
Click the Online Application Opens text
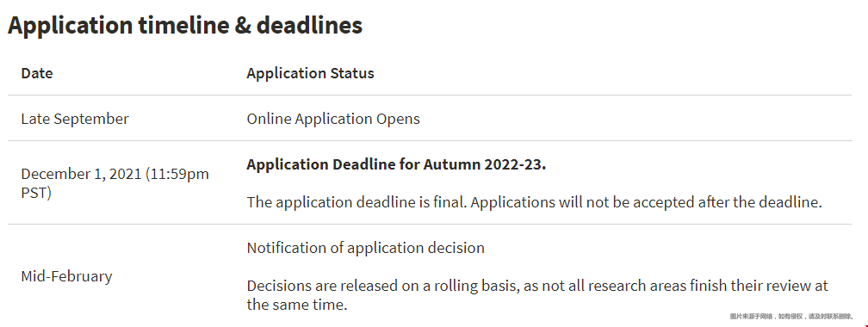click(x=333, y=119)
